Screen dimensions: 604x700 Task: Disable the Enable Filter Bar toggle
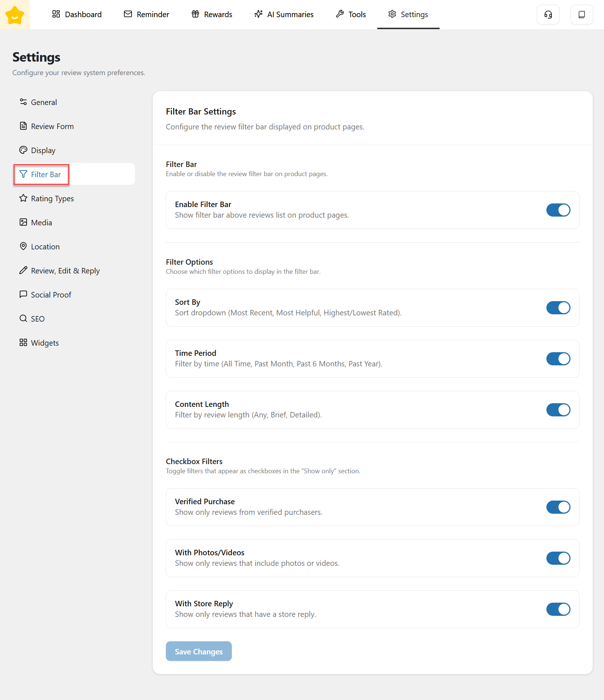[x=558, y=210]
